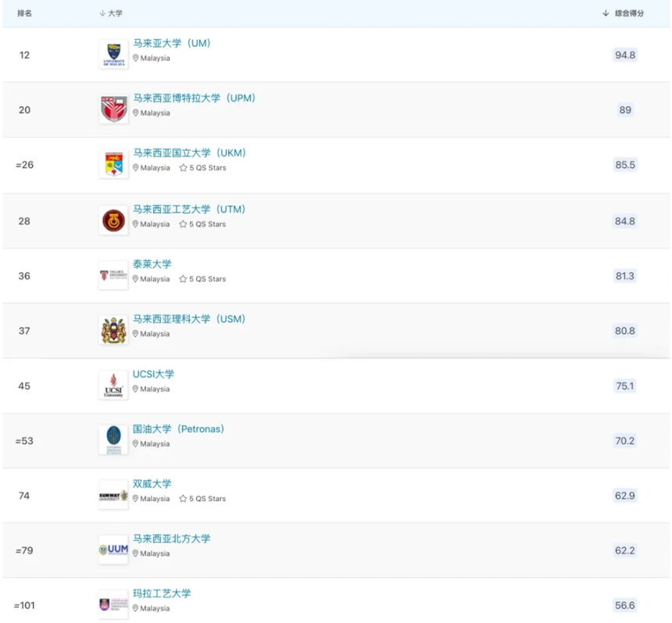The width and height of the screenshot is (672, 623).
Task: Click the UCSI University logo
Action: point(113,385)
